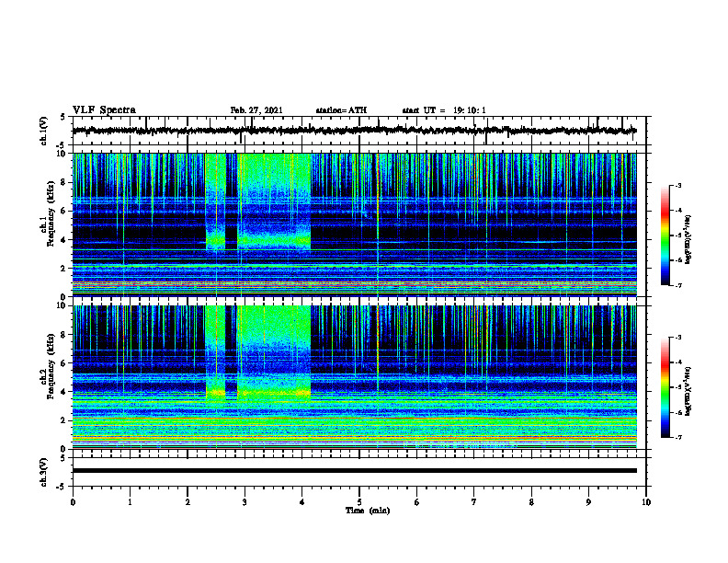The height and width of the screenshot is (563, 728).
Task: Click the narrow first noise burst in ch.2 spectrogram
Action: [215, 353]
